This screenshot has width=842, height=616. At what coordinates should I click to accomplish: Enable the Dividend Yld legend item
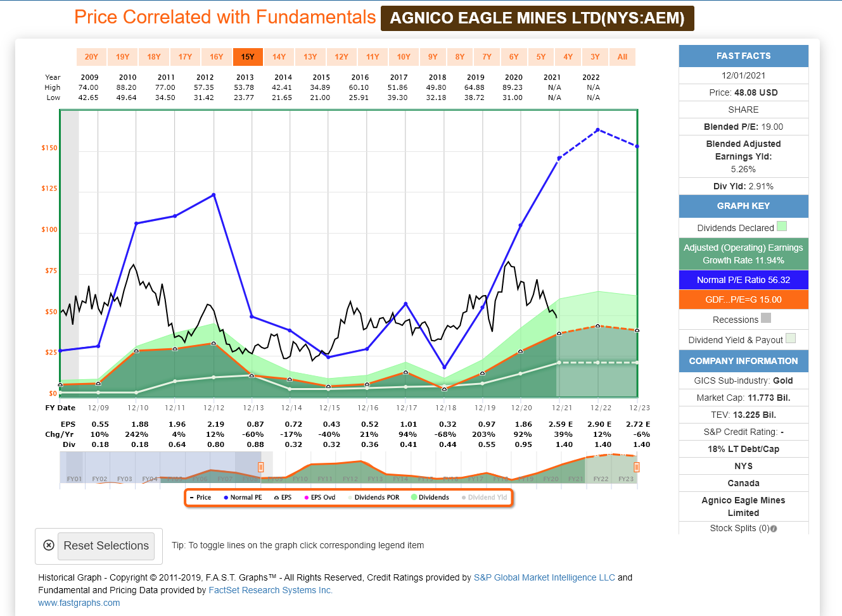(x=484, y=498)
